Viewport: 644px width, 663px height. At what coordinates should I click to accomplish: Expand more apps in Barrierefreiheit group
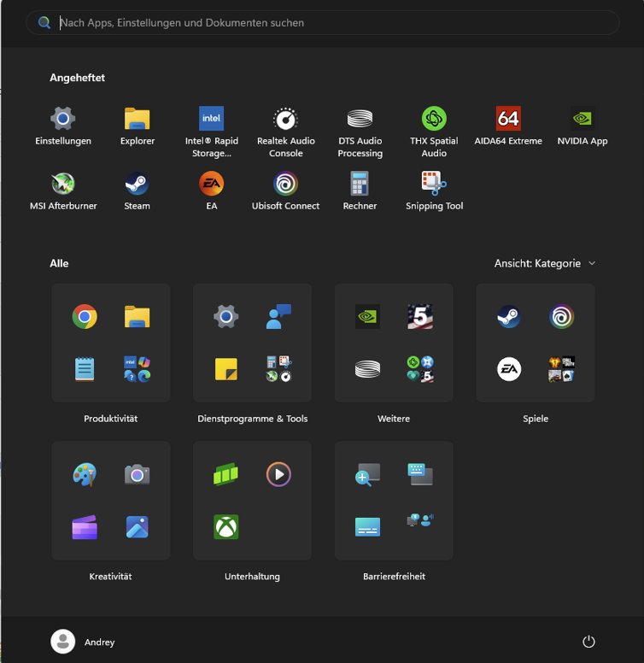click(420, 521)
